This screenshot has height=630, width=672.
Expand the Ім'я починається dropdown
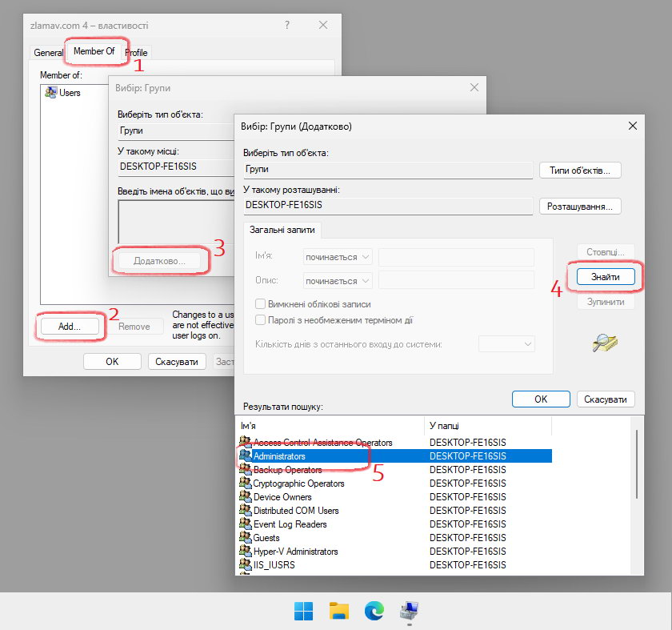coord(338,257)
